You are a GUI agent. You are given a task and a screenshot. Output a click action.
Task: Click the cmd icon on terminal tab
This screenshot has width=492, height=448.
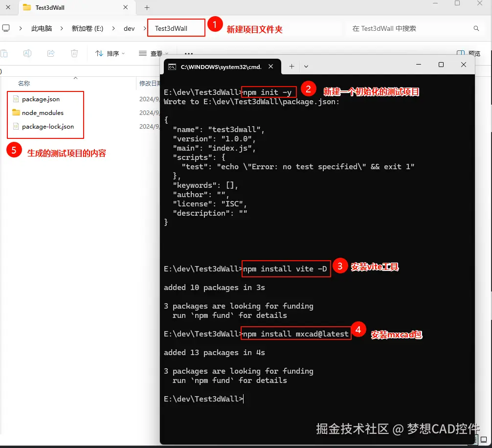point(172,67)
